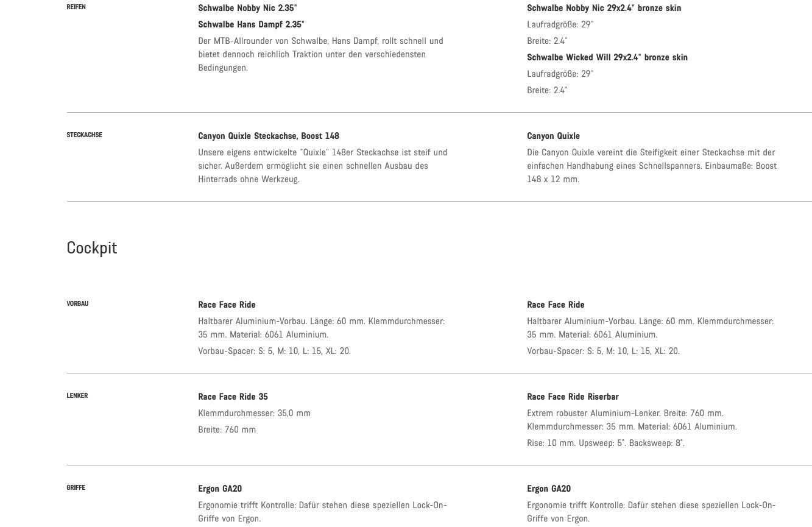Click the REIFEN row label

click(x=76, y=7)
